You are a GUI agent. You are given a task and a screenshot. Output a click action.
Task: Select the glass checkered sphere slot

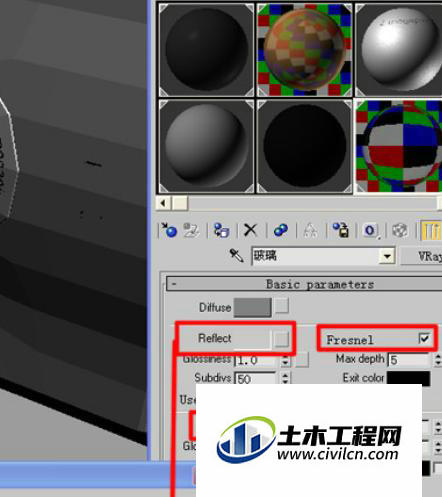(x=399, y=146)
